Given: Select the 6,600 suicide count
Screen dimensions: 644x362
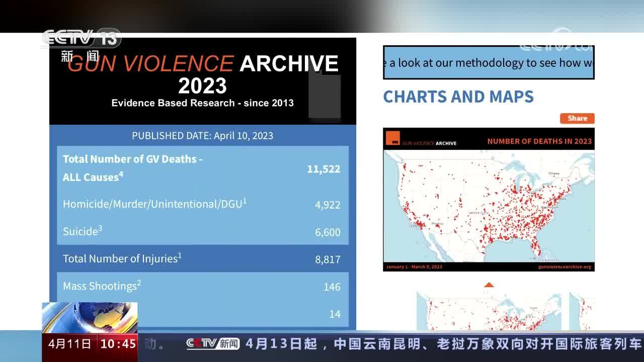Looking at the screenshot, I should tap(328, 232).
